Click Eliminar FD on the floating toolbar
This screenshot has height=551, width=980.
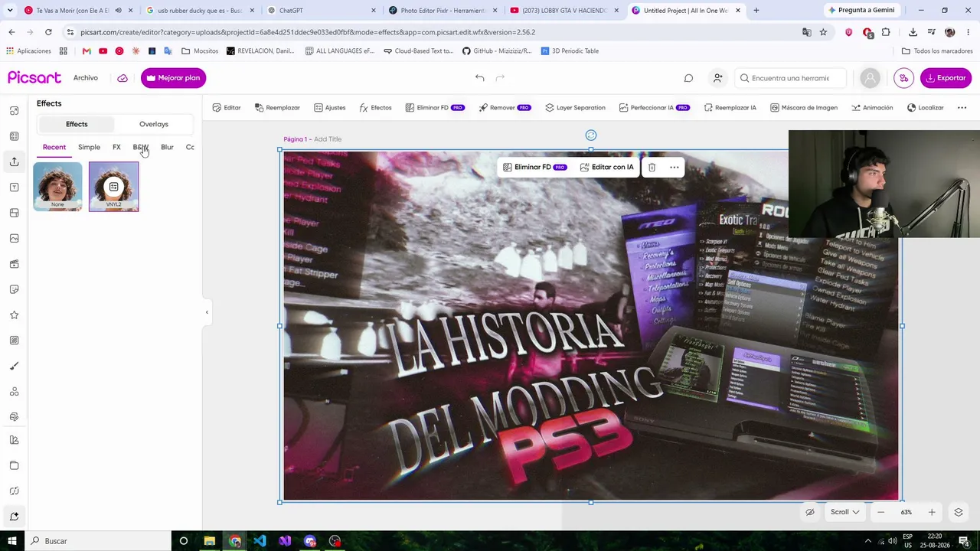[534, 167]
